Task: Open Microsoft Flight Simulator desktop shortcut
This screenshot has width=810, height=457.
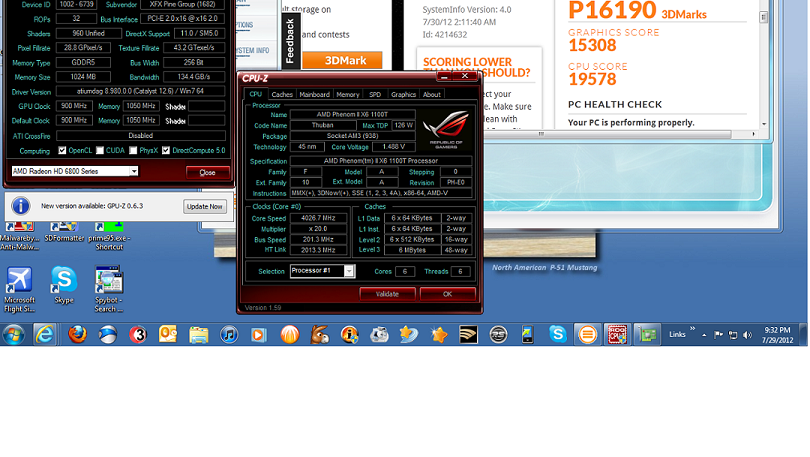Action: [20, 289]
